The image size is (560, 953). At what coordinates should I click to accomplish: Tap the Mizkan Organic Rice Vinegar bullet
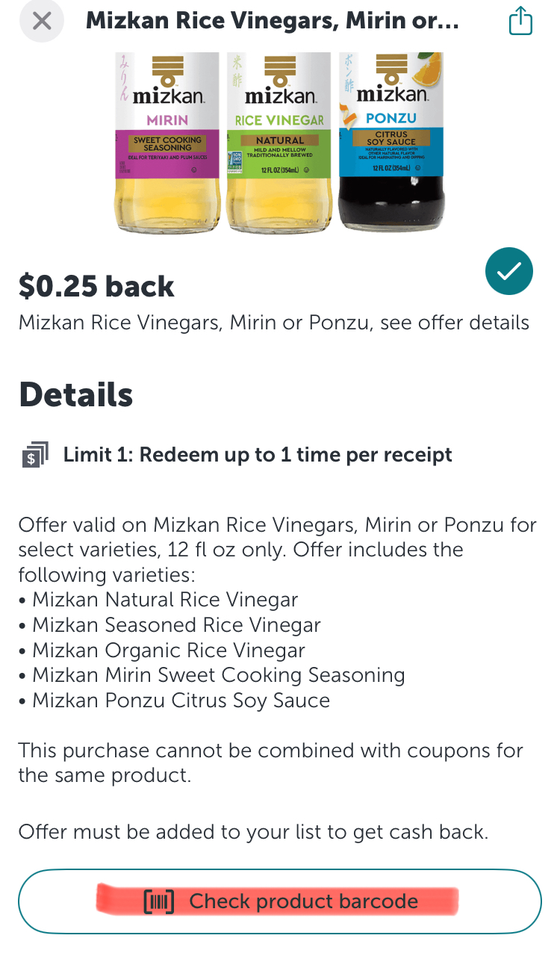click(168, 650)
